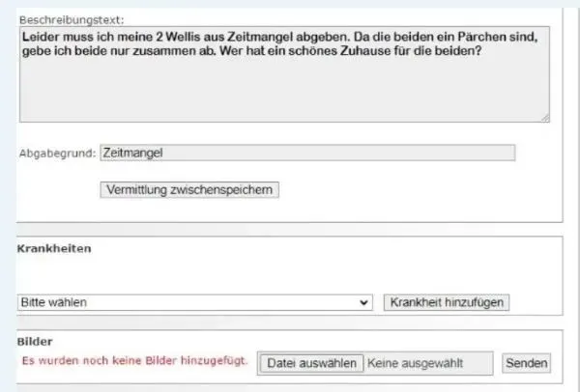The image size is (580, 392).
Task: Click red notice Es wurden noch keine Bilder hinzugefügt
Action: pos(134,360)
